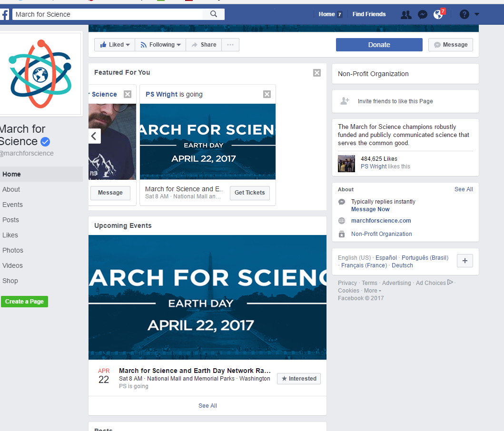This screenshot has width=504, height=431.
Task: Click the Get Tickets button
Action: point(250,193)
